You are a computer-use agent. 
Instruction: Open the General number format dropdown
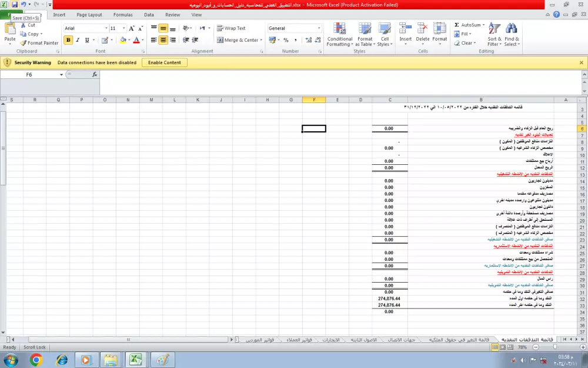[x=319, y=28]
